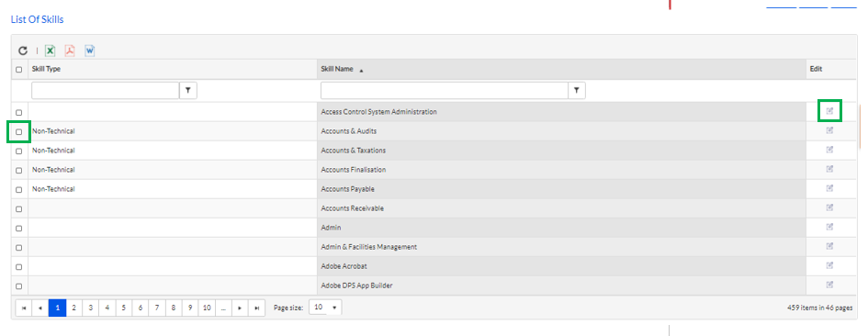Focus the Skill Name filter text box
The width and height of the screenshot is (868, 336).
point(445,91)
